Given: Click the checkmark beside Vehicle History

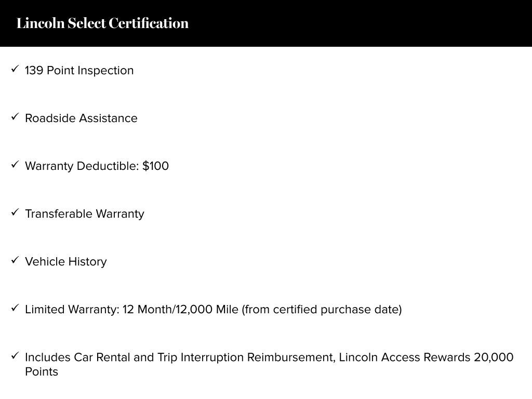Looking at the screenshot, I should tap(15, 260).
